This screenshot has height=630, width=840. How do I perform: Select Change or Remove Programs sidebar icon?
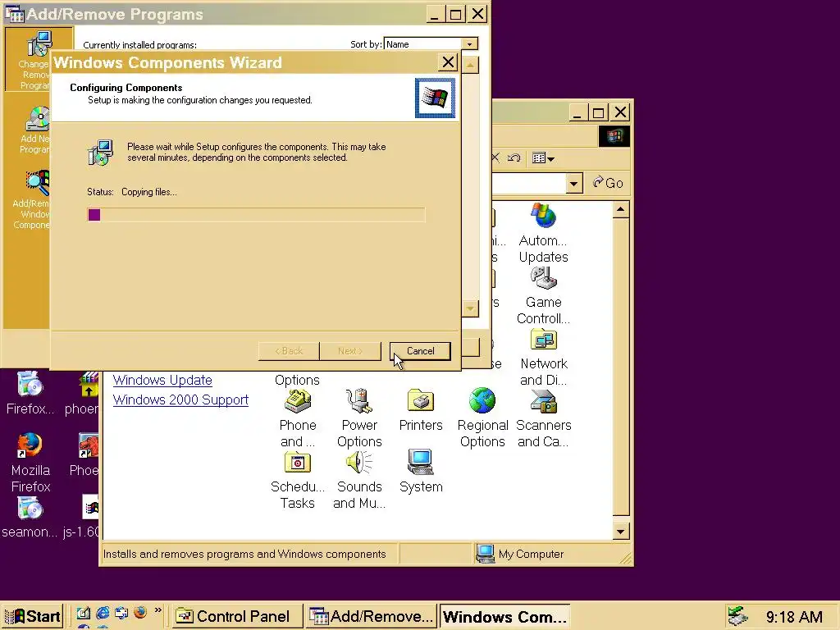[x=39, y=44]
